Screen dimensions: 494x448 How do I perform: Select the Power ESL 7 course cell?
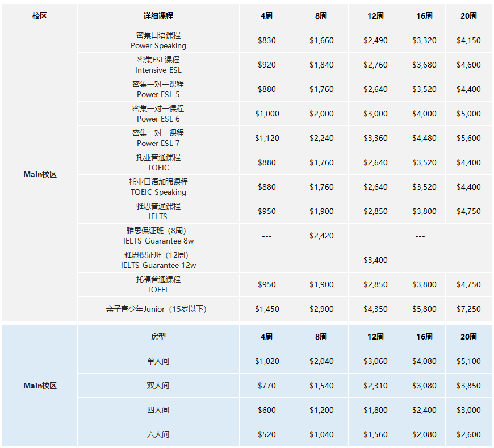coord(158,138)
